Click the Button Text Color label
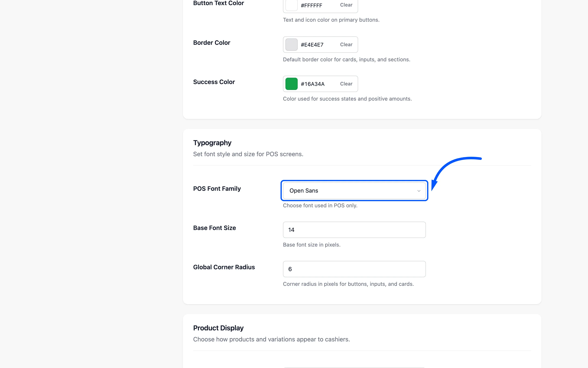Viewport: 588px width, 368px height. click(218, 3)
